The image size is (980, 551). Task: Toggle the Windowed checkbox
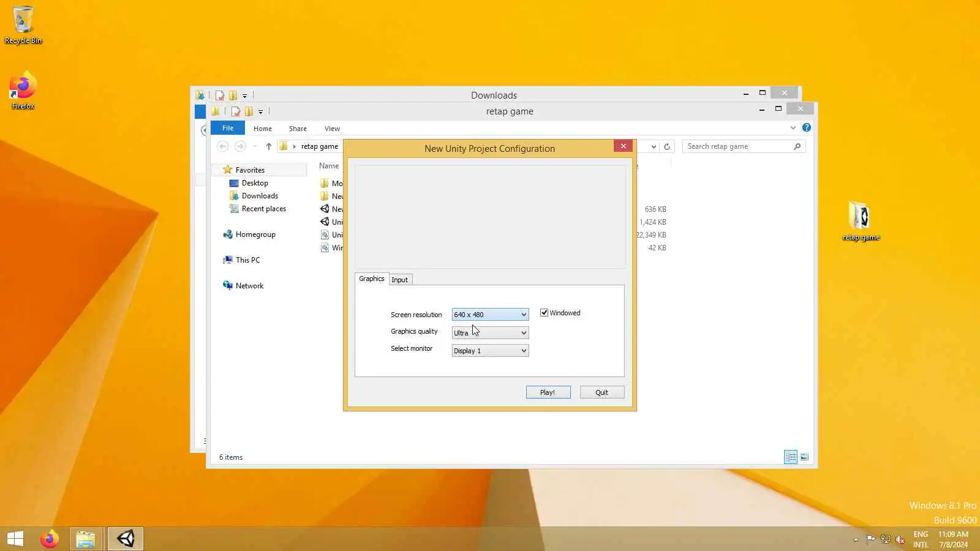[x=544, y=313]
